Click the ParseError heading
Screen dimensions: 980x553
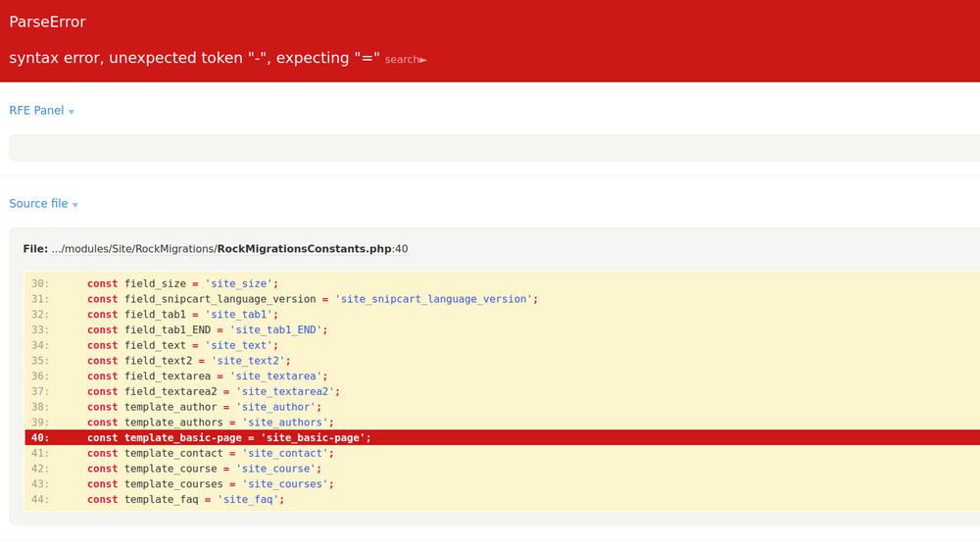(47, 22)
